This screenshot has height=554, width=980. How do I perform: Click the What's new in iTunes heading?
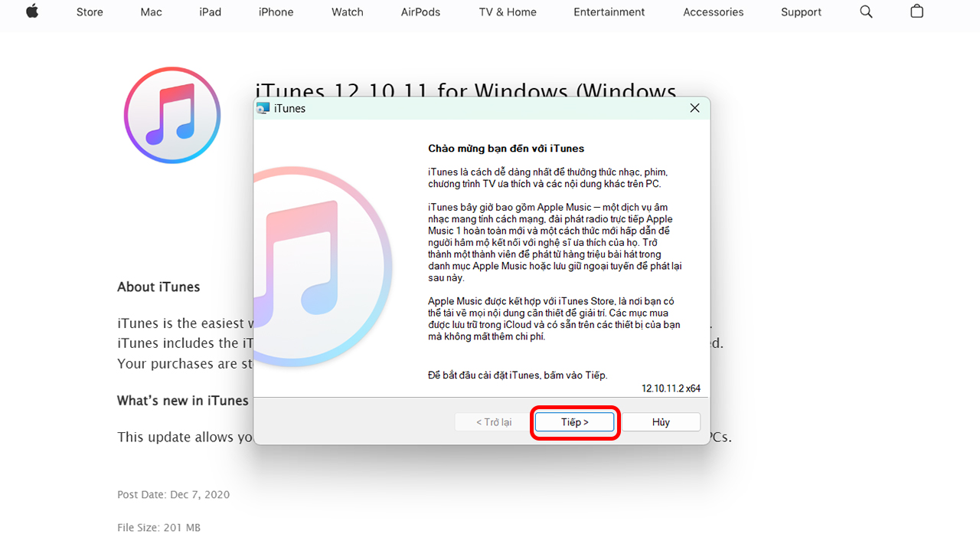click(183, 400)
